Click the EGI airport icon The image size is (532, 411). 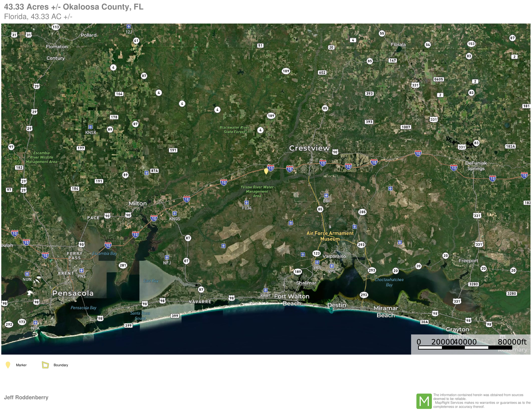326,196
